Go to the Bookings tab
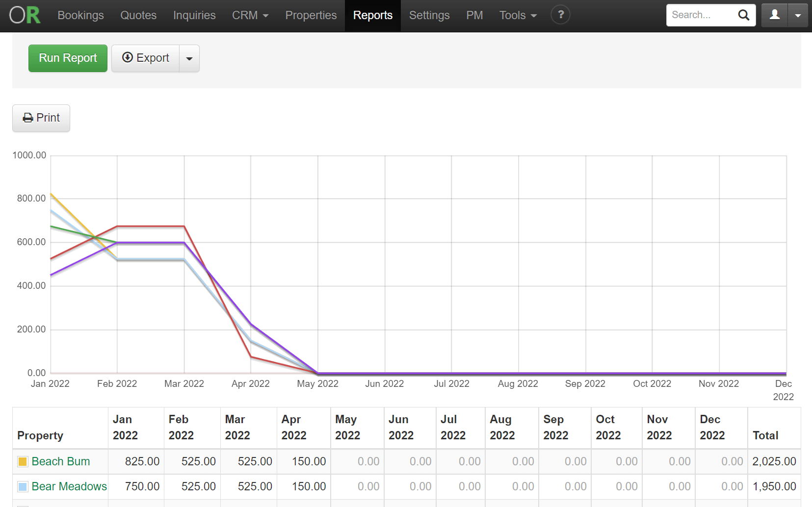Screen dimensions: 812x507 point(80,15)
